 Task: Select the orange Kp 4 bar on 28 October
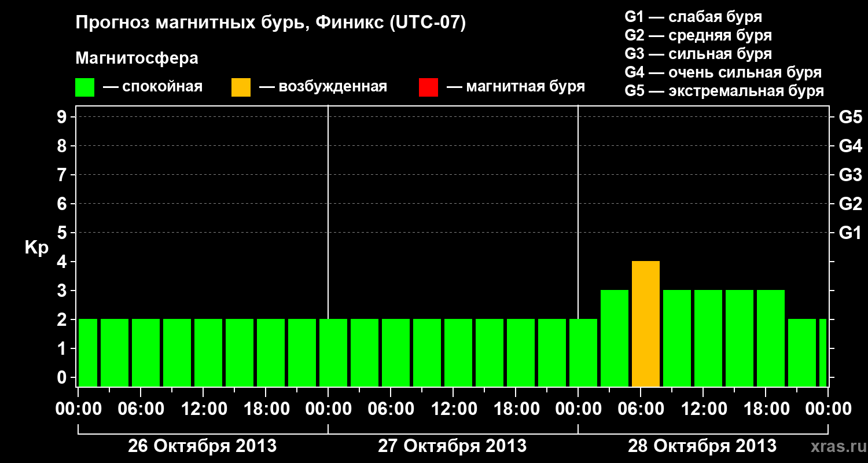(x=646, y=324)
